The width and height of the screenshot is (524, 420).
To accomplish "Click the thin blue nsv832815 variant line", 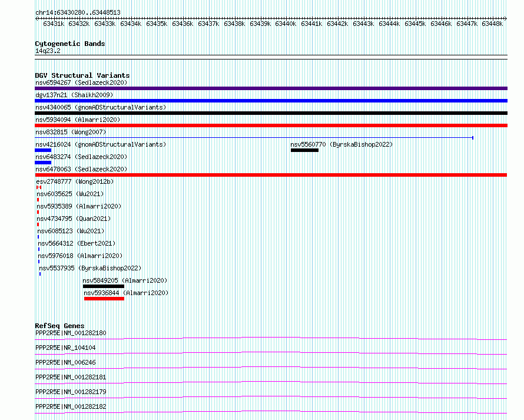I will (x=254, y=138).
